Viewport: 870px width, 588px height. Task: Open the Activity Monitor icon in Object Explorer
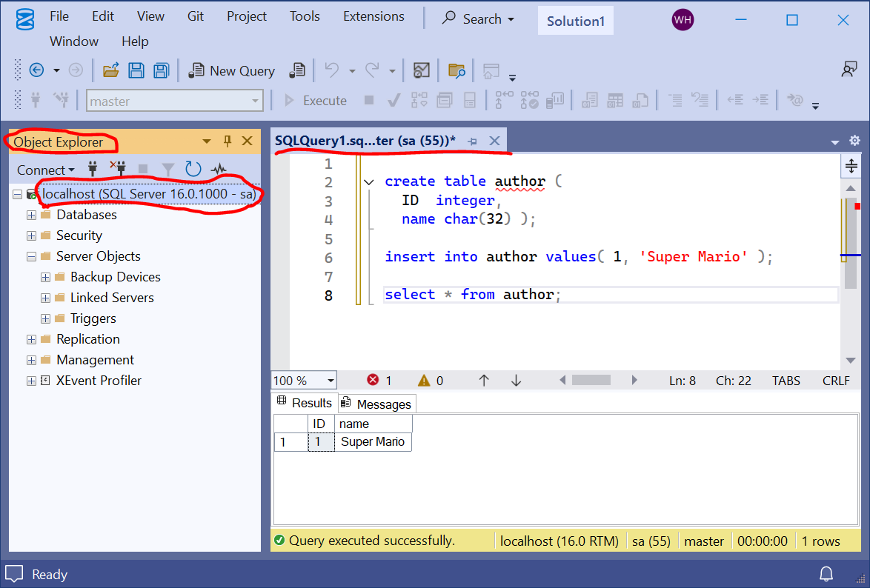219,170
